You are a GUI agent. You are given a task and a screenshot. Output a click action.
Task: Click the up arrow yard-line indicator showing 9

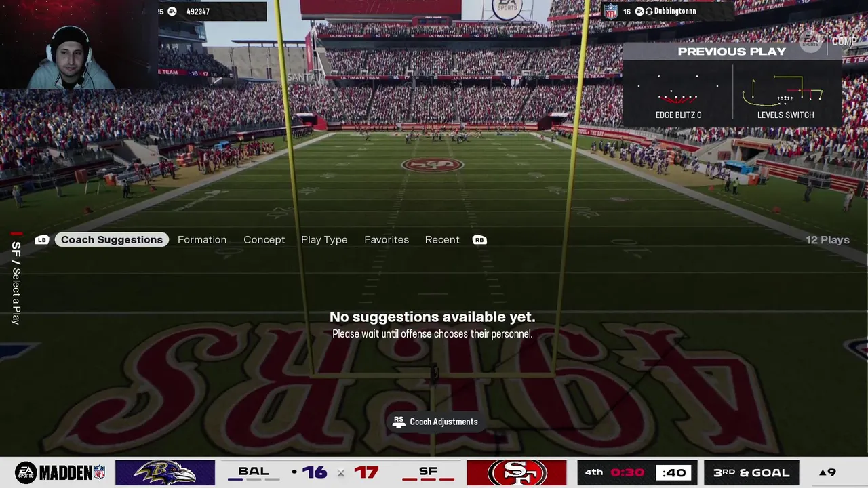coord(823,472)
